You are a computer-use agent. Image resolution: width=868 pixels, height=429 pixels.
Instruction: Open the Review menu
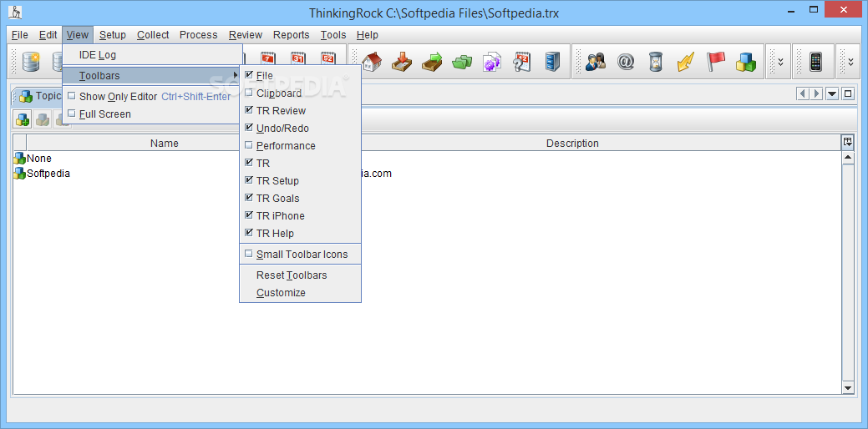[x=246, y=35]
